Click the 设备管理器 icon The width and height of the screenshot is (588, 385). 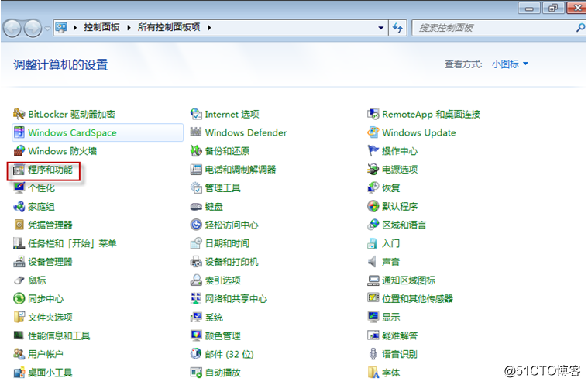(x=19, y=262)
